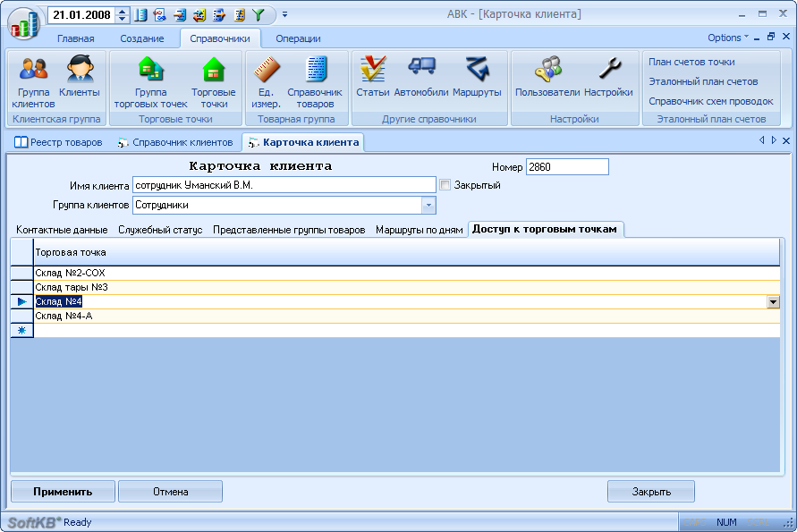Open Эталонный план счетов
Screen dimensions: 797x532
[703, 81]
